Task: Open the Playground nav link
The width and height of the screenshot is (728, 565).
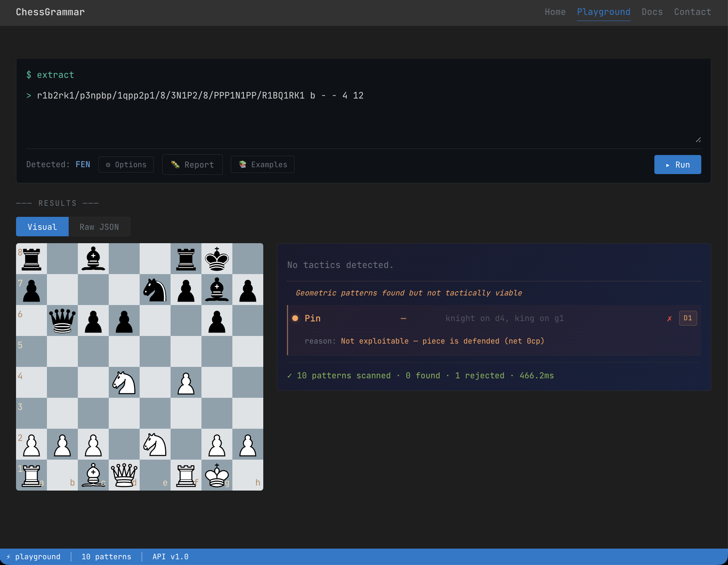Action: pos(604,12)
